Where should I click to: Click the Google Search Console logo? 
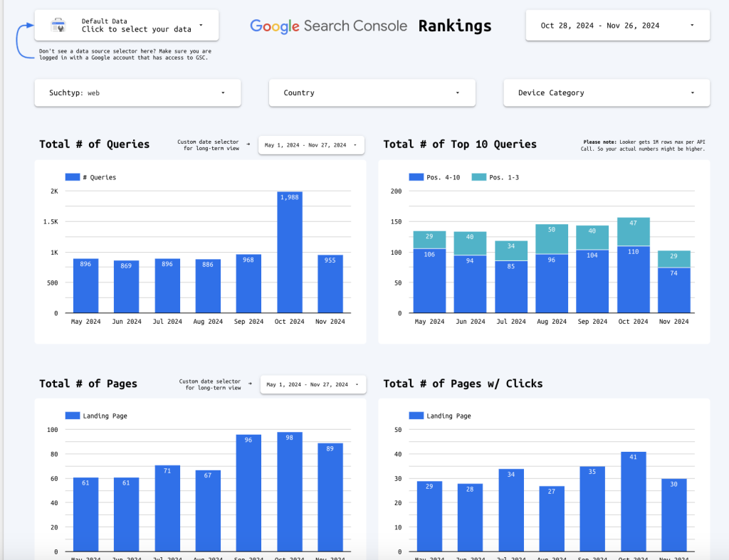(x=328, y=26)
